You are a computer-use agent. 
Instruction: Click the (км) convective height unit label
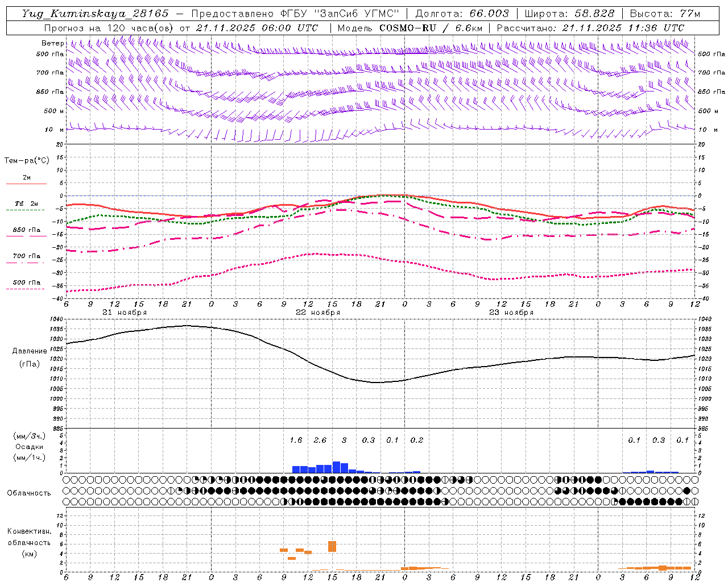[x=29, y=554]
